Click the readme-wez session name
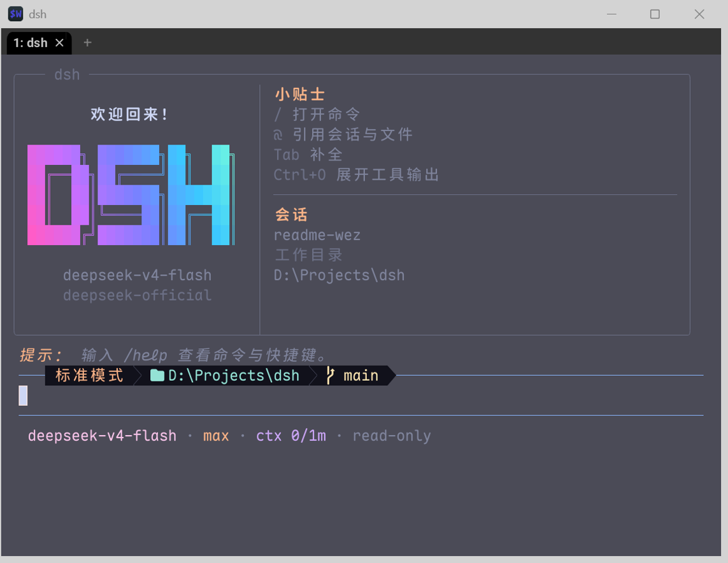Screen dimensions: 728x563 click(x=317, y=235)
